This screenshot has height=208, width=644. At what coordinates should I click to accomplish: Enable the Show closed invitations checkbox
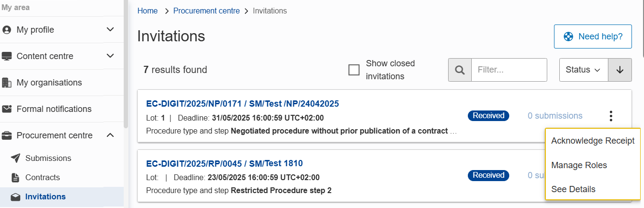(354, 70)
